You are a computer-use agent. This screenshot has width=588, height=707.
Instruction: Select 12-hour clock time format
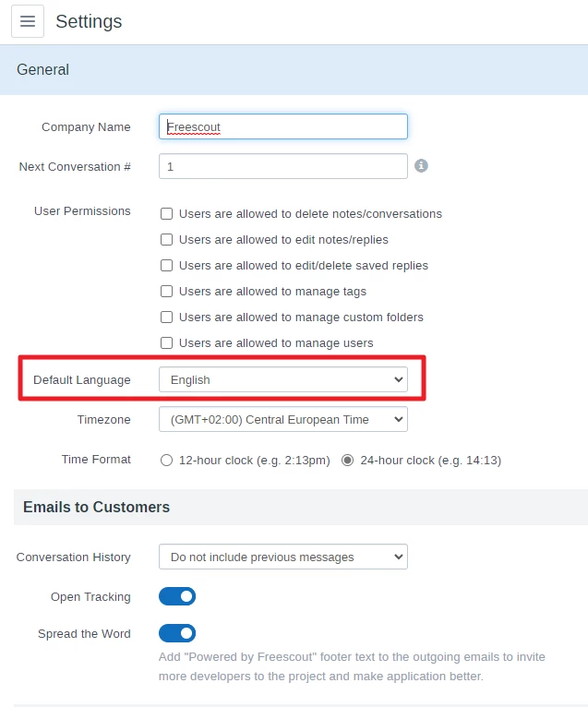[x=167, y=460]
